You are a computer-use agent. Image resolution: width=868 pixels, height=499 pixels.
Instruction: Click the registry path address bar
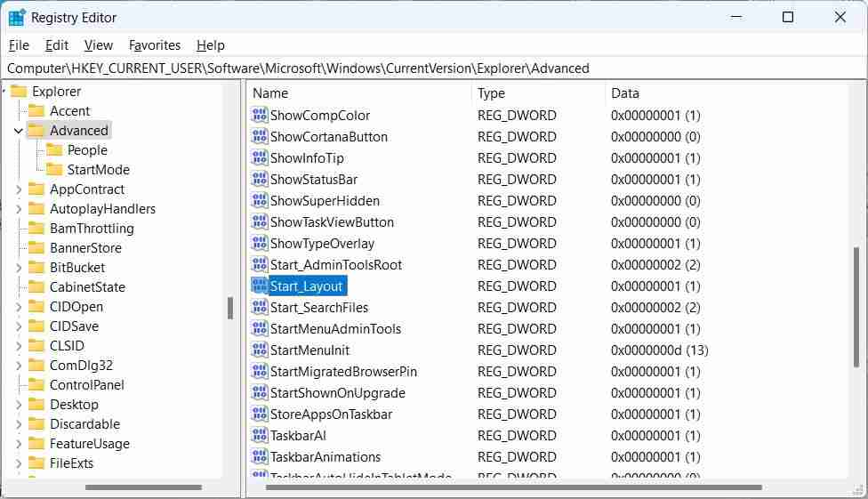434,68
